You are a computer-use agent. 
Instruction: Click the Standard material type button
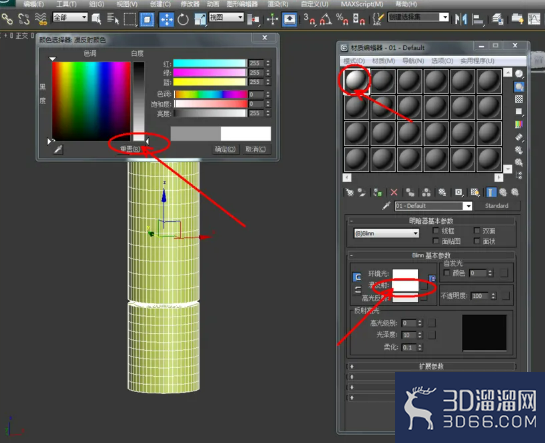click(x=497, y=206)
